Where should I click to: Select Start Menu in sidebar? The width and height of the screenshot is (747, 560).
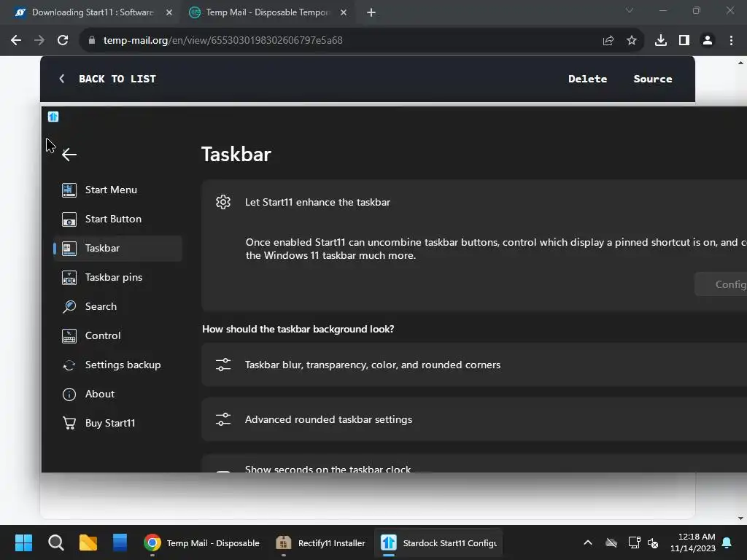(x=117, y=190)
